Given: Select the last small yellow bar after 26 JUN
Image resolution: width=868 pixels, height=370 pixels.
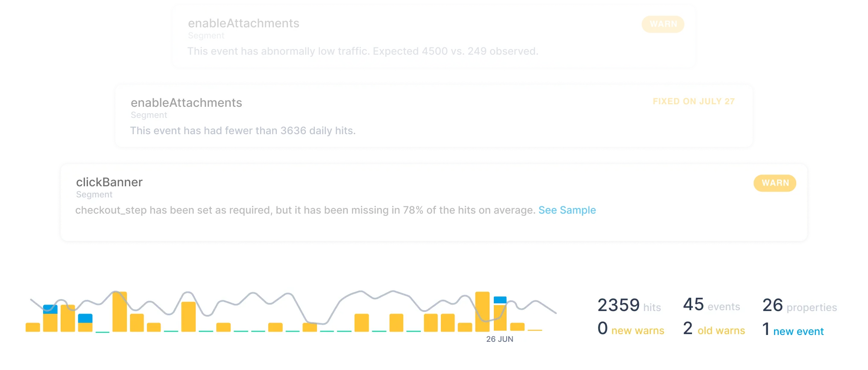Looking at the screenshot, I should click(x=534, y=330).
